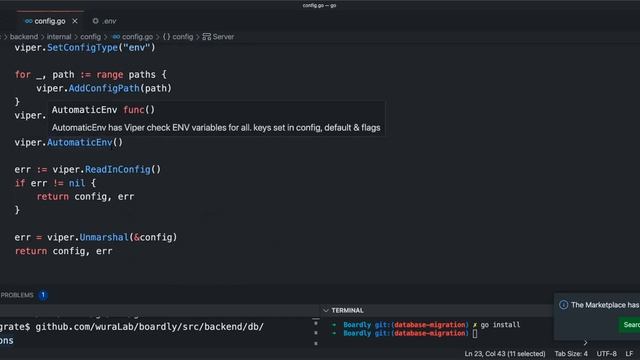Switch to the config.go tab

(x=50, y=21)
